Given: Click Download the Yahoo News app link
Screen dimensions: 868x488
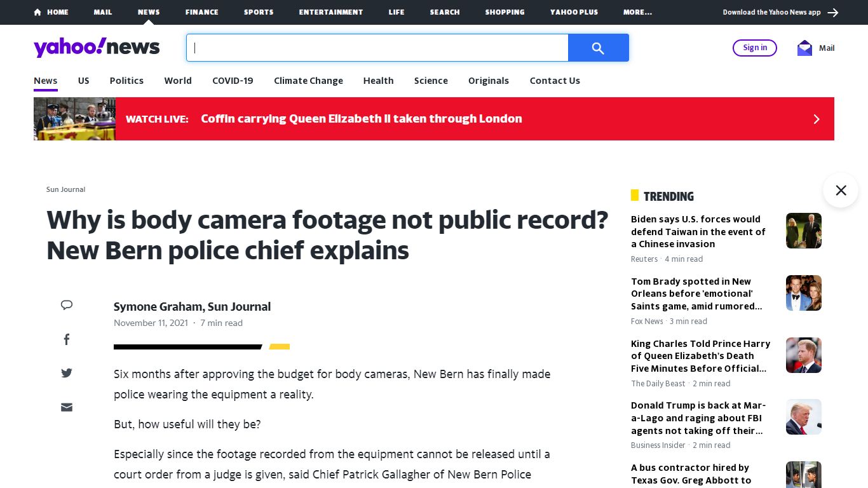Looking at the screenshot, I should tap(771, 12).
